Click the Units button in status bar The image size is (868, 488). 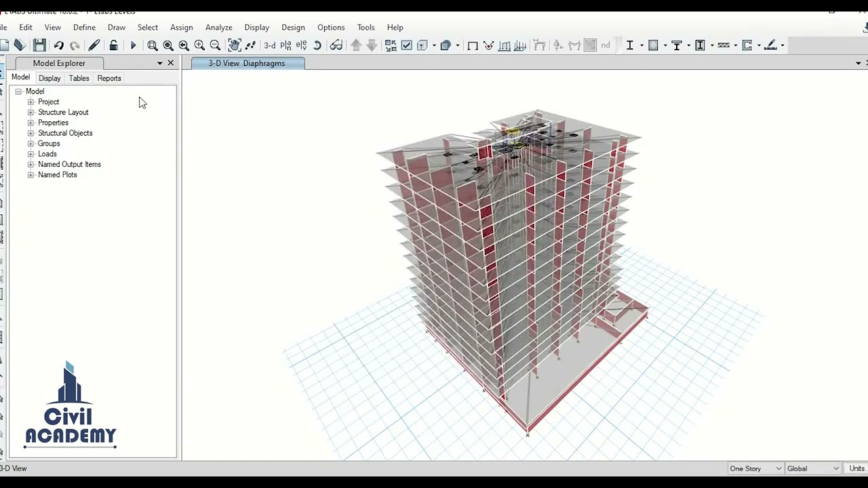(857, 468)
